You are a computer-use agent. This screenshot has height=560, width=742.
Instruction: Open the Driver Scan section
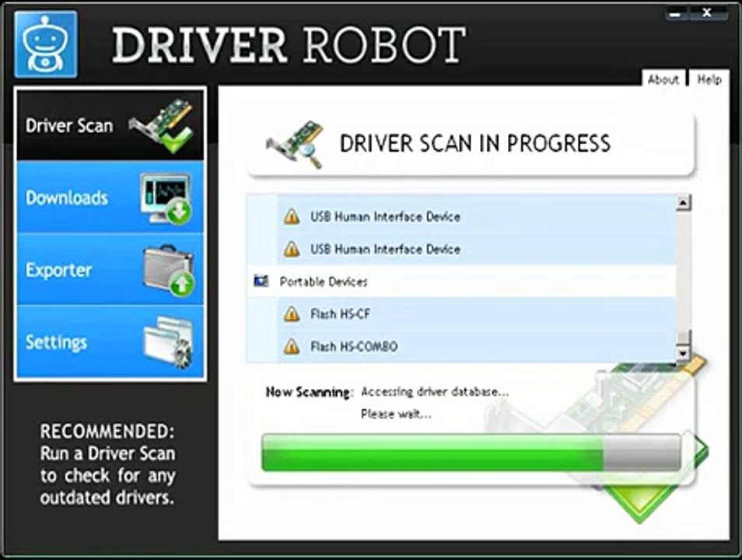[x=110, y=125]
